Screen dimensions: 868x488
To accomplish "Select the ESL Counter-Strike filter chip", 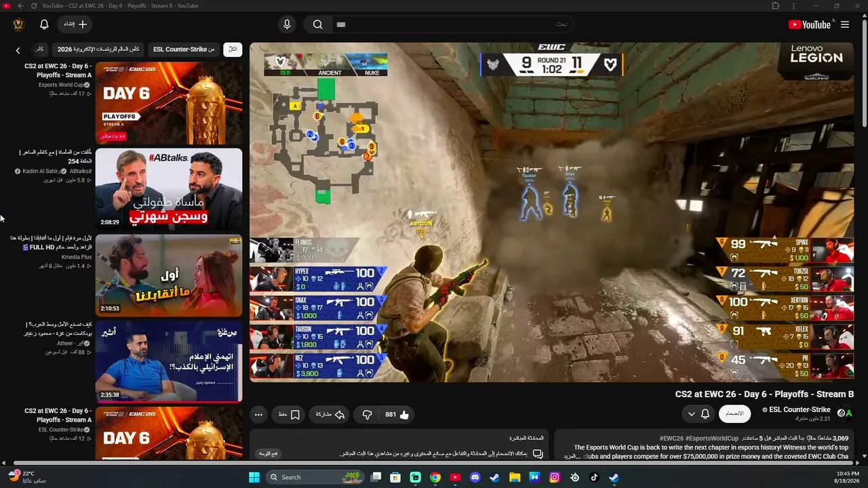I will pyautogui.click(x=184, y=49).
